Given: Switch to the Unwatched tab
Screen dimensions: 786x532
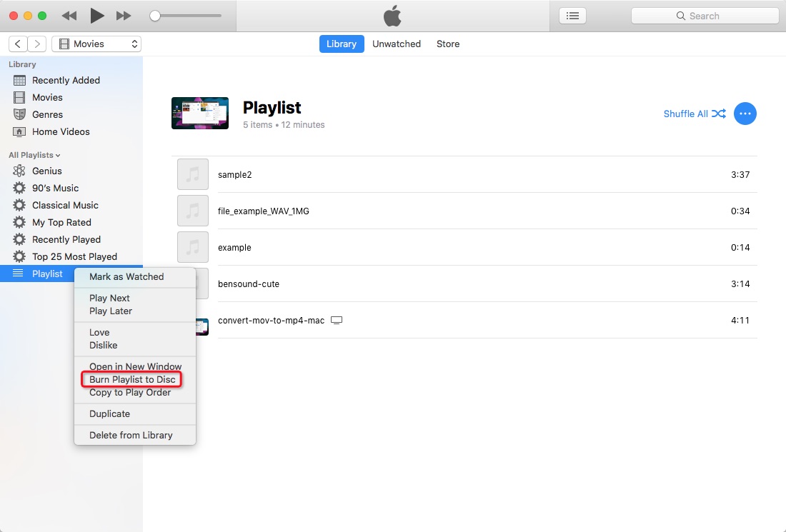Looking at the screenshot, I should (x=397, y=44).
